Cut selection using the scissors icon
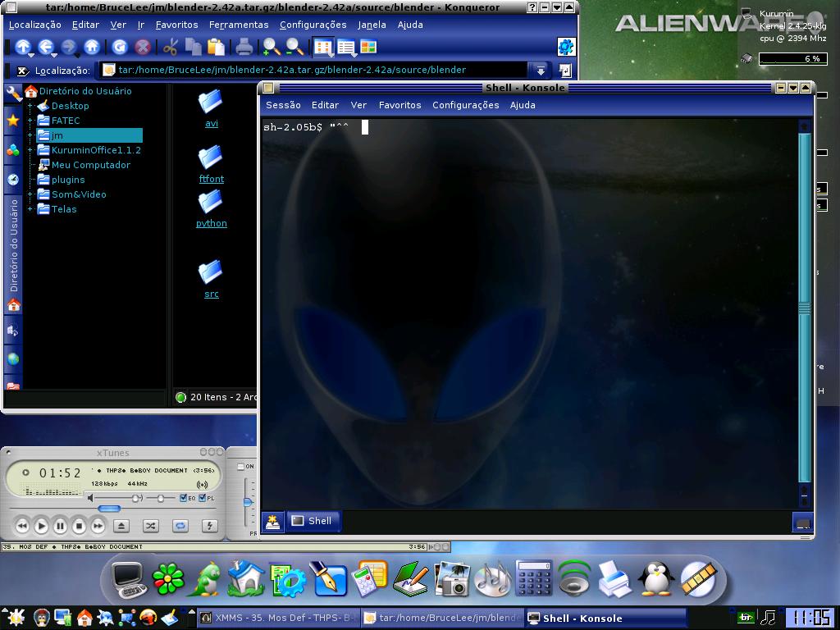This screenshot has height=630, width=840. [x=171, y=48]
